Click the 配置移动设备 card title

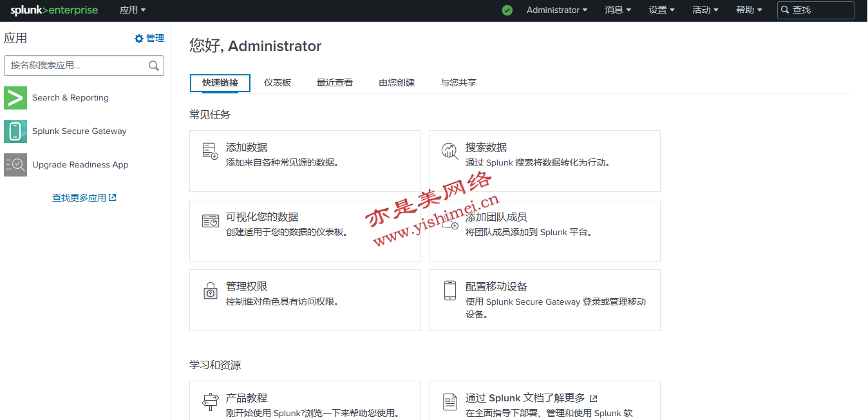pos(496,287)
